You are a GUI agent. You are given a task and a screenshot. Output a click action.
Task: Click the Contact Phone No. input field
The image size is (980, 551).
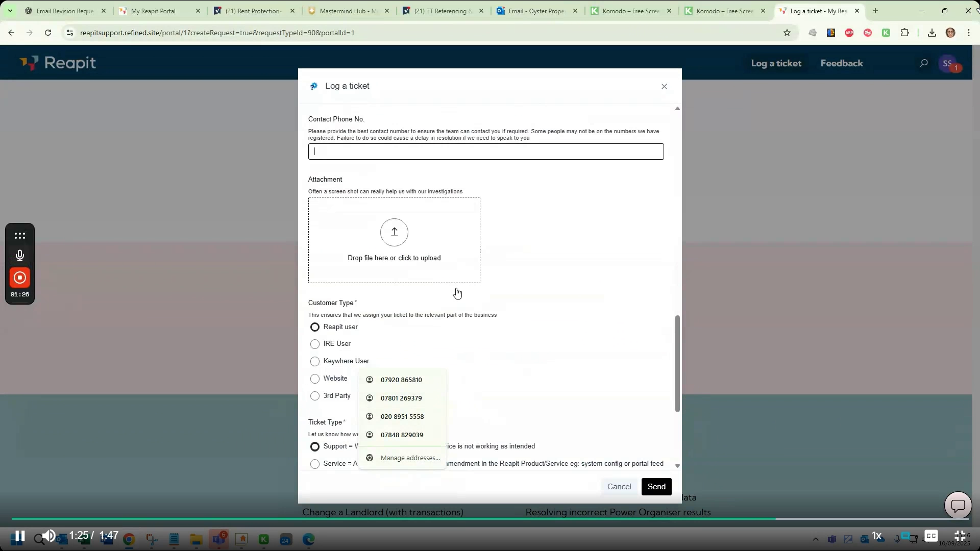485,152
